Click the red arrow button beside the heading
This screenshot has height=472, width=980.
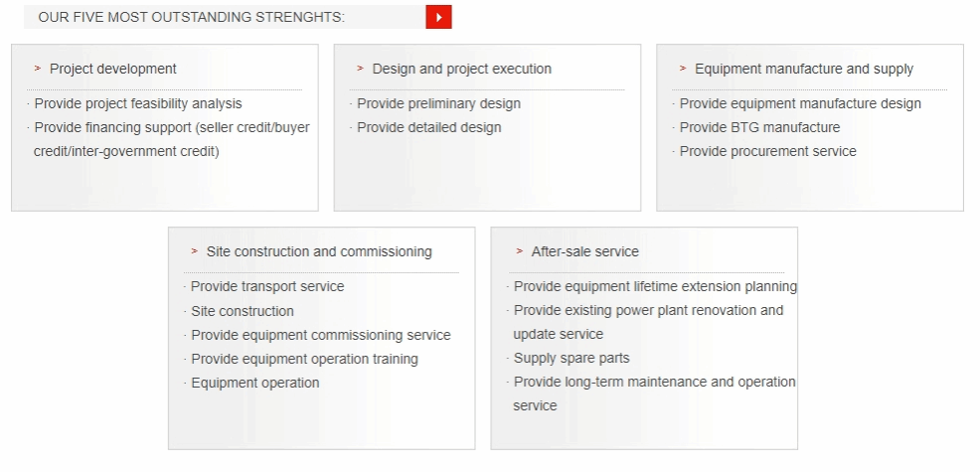[438, 17]
